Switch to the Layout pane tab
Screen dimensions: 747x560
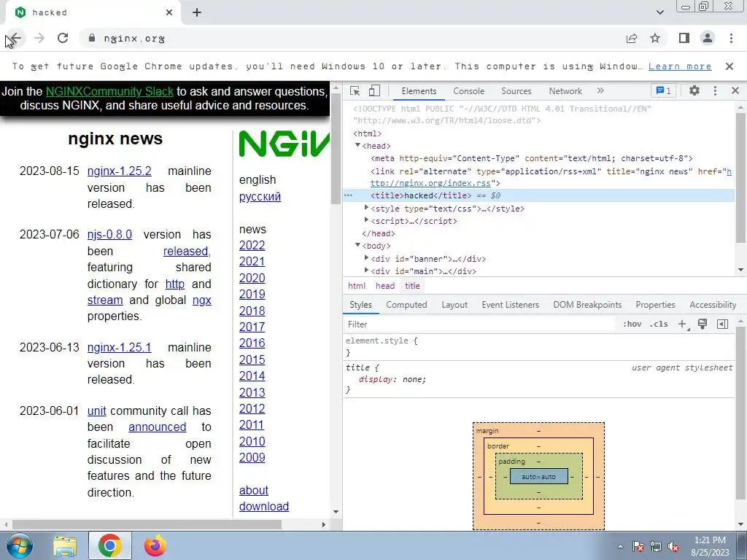coord(454,305)
